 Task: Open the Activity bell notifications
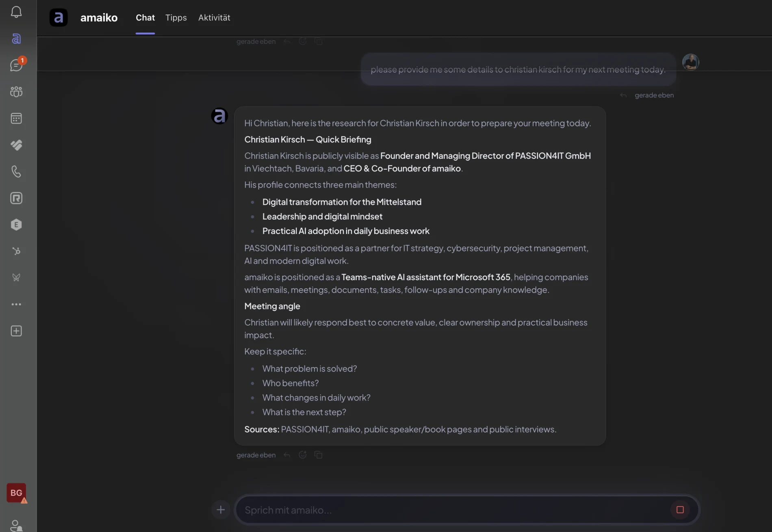point(16,12)
